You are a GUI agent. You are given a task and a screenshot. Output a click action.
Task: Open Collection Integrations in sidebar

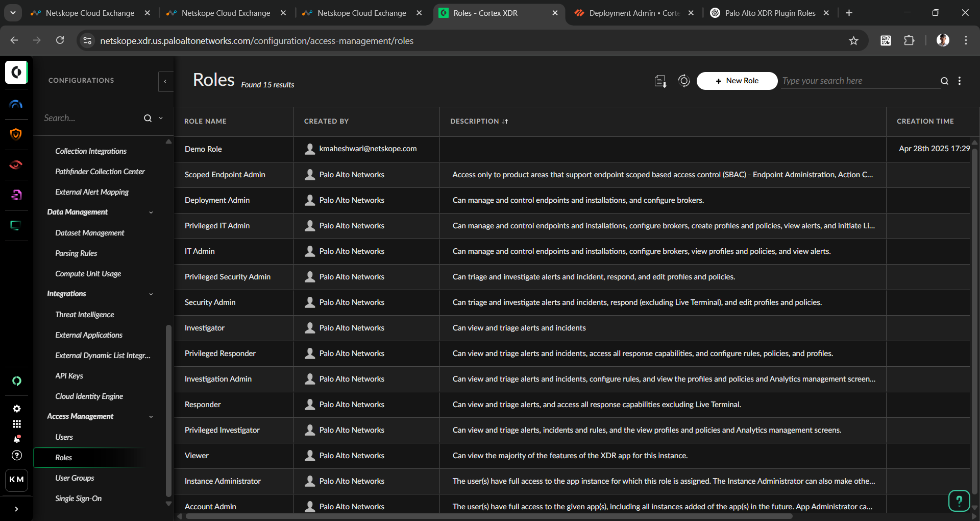(x=91, y=151)
